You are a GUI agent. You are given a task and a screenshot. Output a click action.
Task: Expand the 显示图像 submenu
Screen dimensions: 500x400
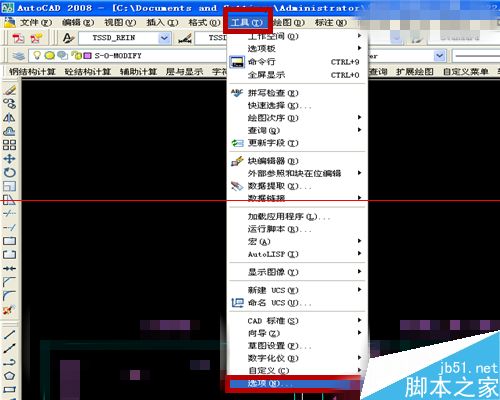(x=297, y=272)
